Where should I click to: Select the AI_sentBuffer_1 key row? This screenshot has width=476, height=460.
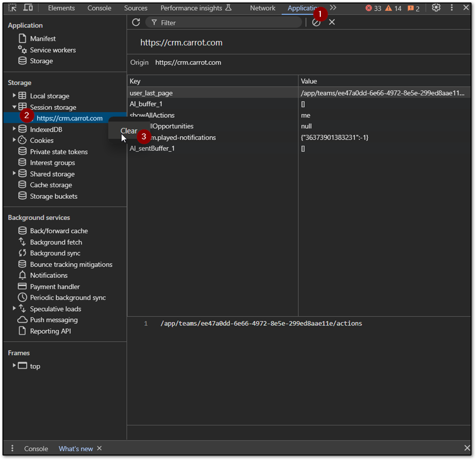212,148
